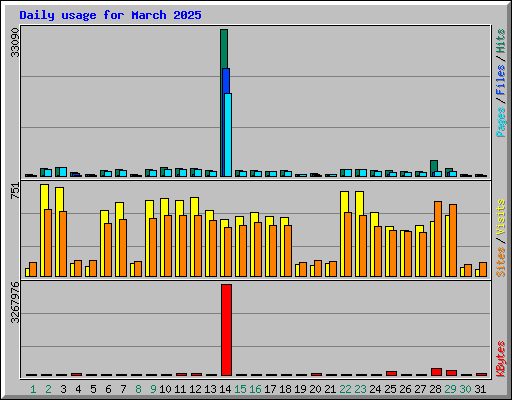The height and width of the screenshot is (400, 512).
Task: Click the dark green Hits bar for day 28
Action: (434, 166)
